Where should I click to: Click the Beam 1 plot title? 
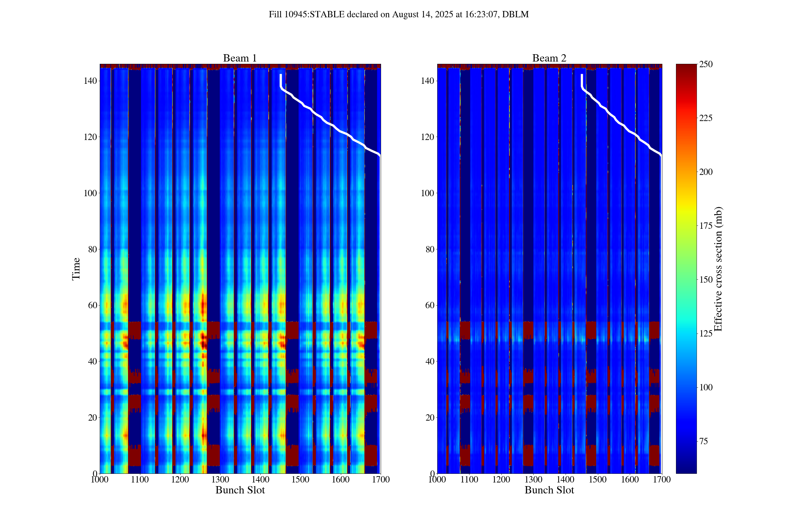coord(240,58)
